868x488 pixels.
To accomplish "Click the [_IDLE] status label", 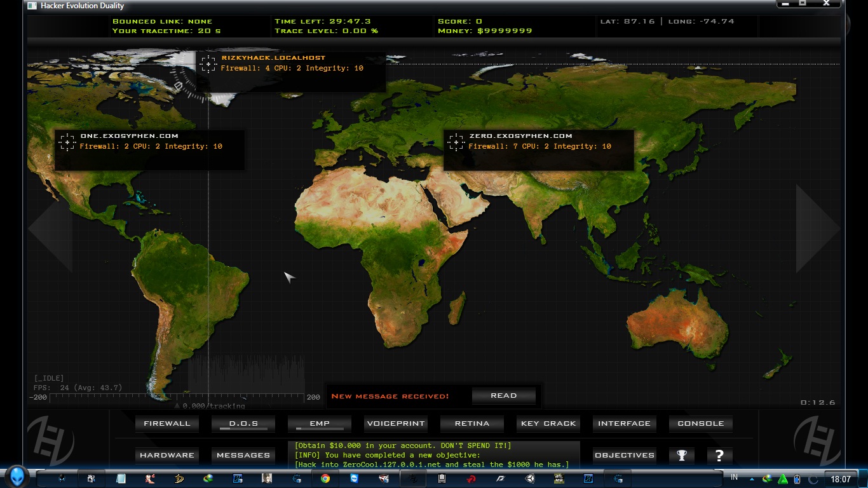I will (x=49, y=378).
